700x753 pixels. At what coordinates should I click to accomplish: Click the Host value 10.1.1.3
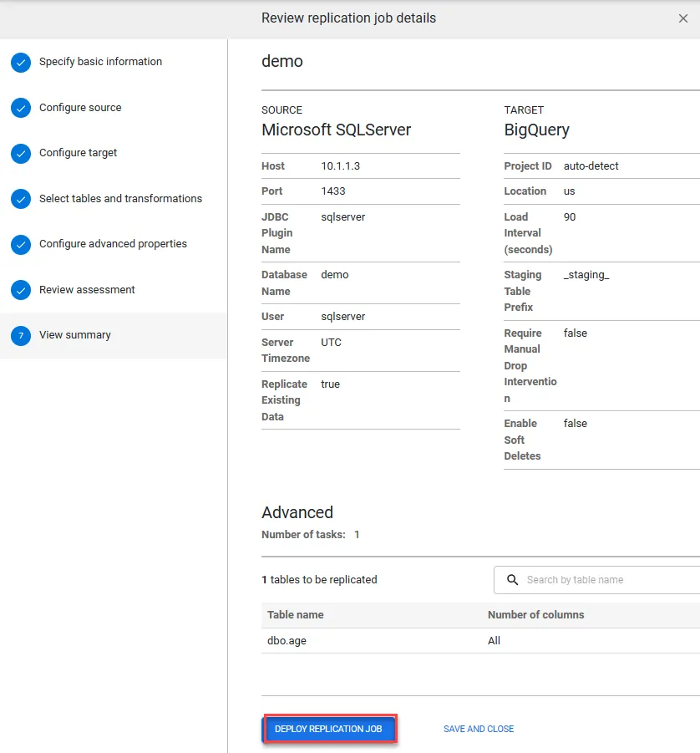pos(341,166)
